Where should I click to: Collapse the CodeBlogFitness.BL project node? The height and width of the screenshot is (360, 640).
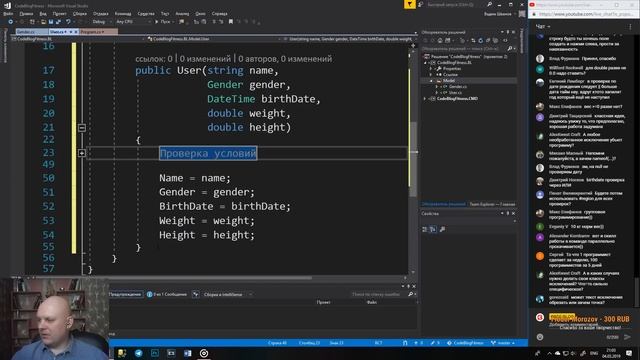coord(425,63)
